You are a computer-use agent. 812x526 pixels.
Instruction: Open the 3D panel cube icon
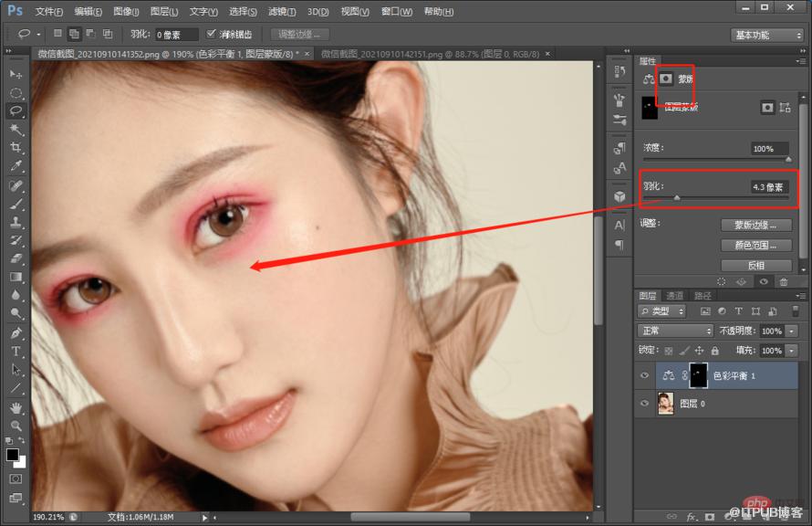coord(619,196)
